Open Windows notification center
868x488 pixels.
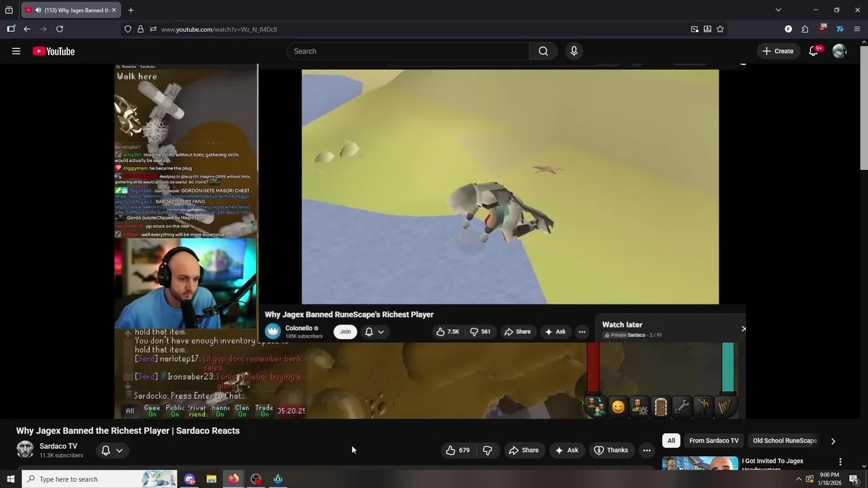(854, 479)
